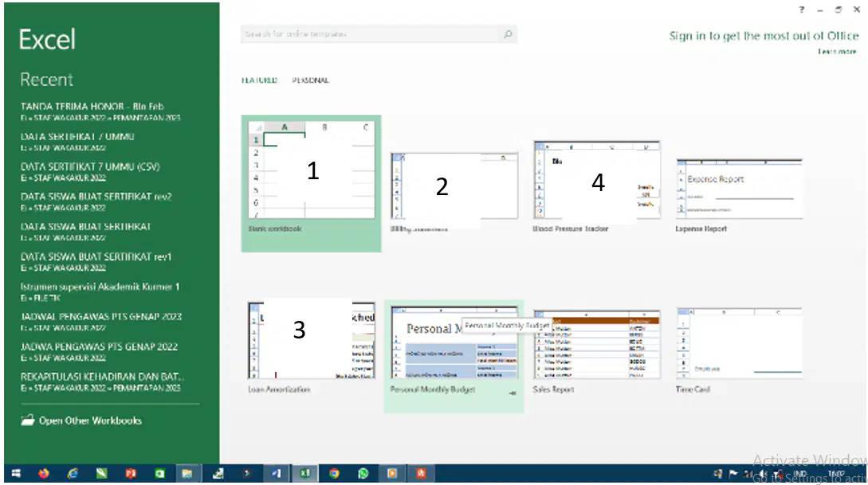Open recent file JADWAL PENGAWAS PTS GENAP 2023
Image resolution: width=868 pixels, height=485 pixels.
(101, 321)
